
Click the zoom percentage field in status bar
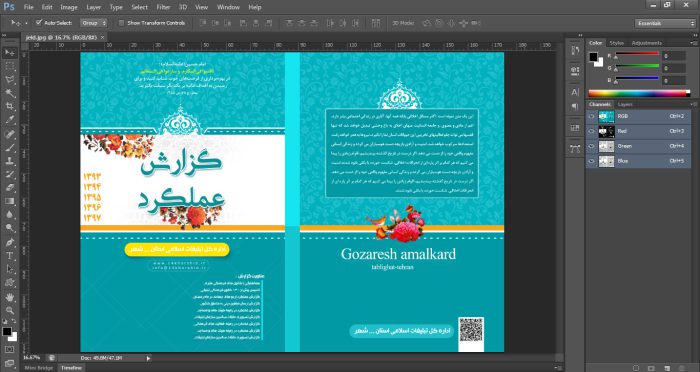(x=33, y=358)
